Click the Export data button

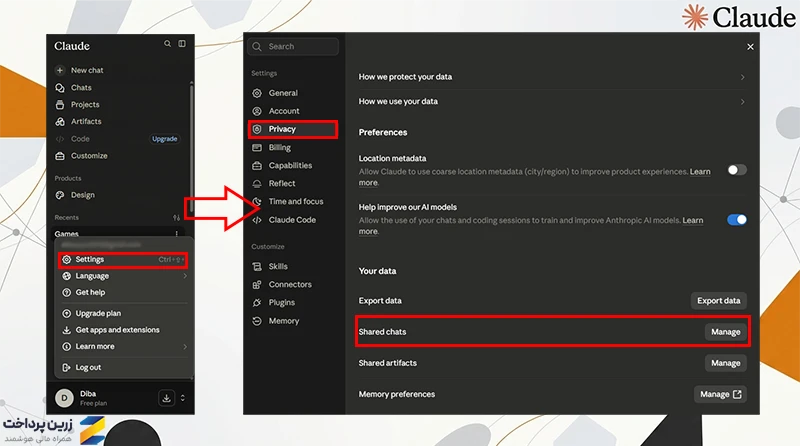[x=718, y=301]
